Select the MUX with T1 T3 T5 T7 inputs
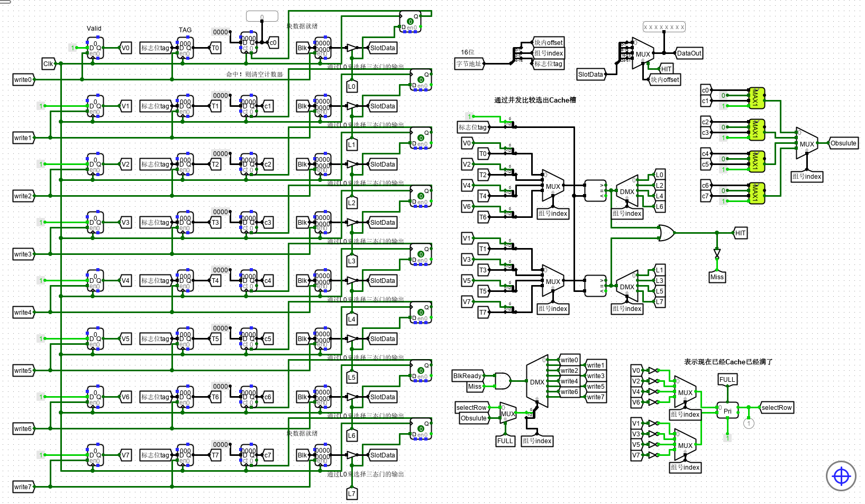This screenshot has width=865, height=504. click(553, 281)
